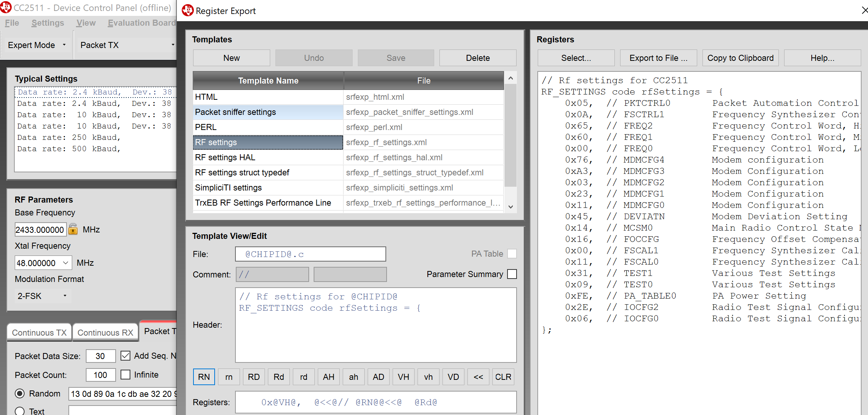
Task: Switch to the Continuous RX tab
Action: pos(105,333)
